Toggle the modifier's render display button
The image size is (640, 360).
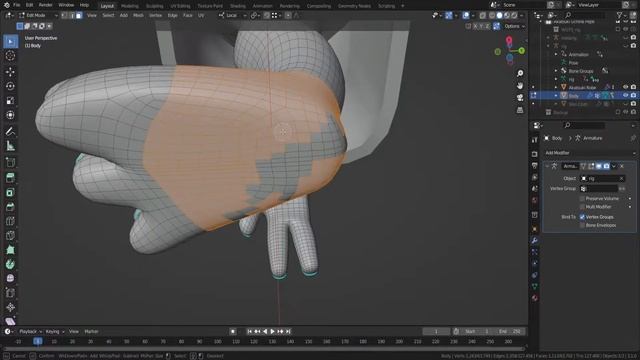click(606, 166)
